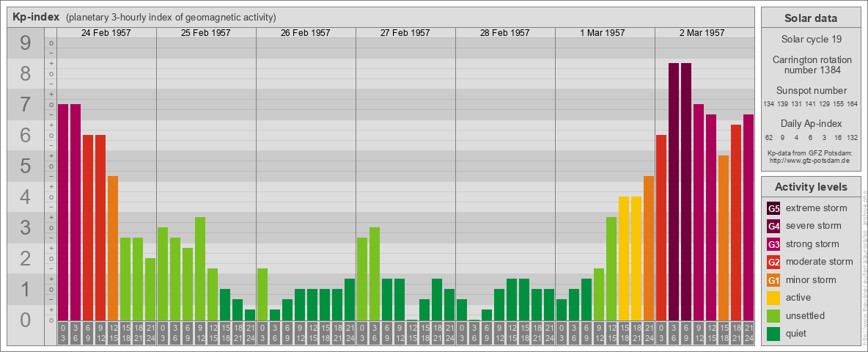Click the 2 Mar 21–24h magenta bar
868x352 pixels.
pos(748,218)
